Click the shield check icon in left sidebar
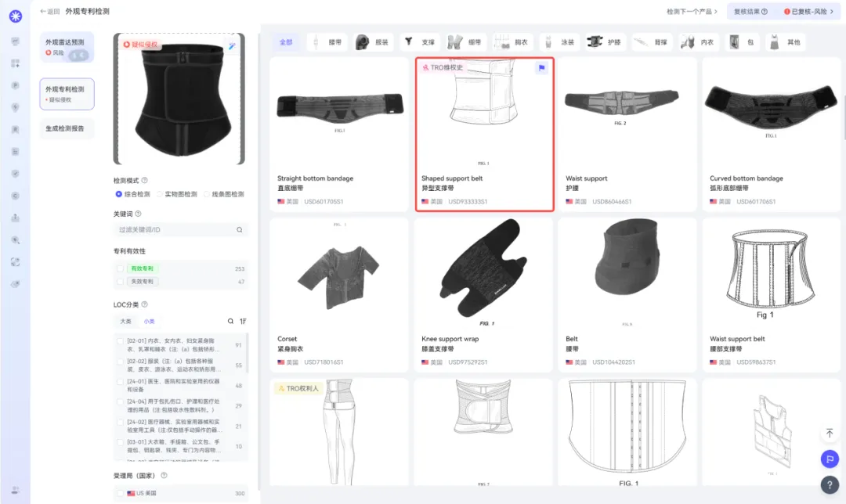 (x=15, y=174)
